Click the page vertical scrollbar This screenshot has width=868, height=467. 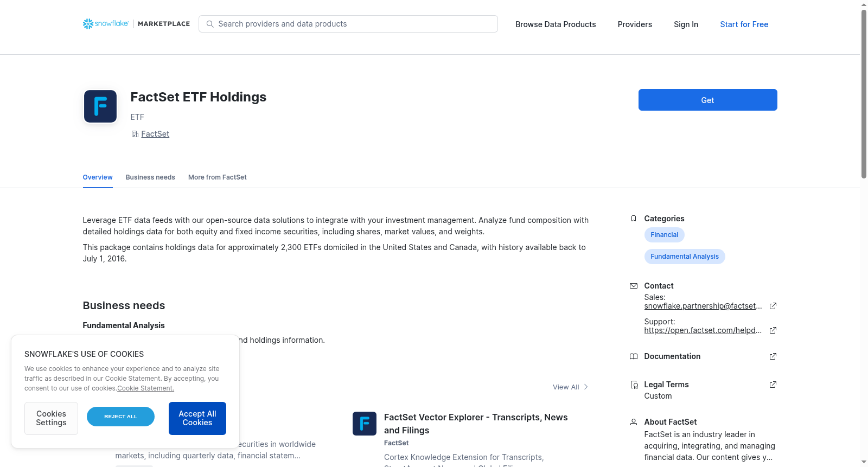click(864, 94)
